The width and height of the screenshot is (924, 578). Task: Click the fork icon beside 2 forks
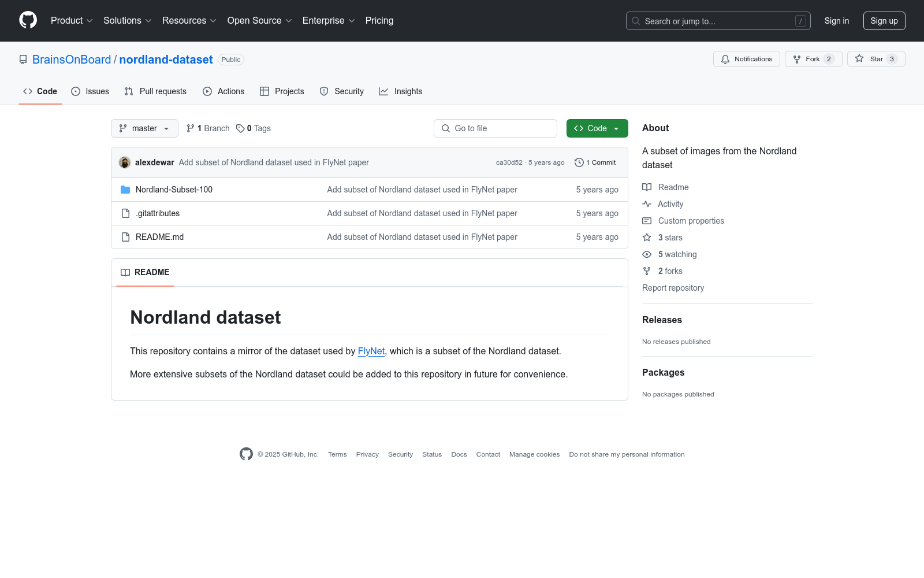point(647,271)
